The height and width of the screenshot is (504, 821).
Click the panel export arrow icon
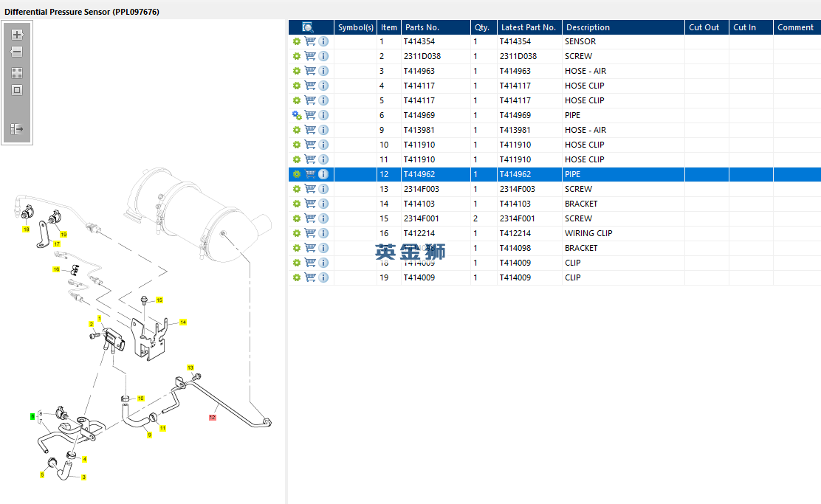click(x=17, y=128)
